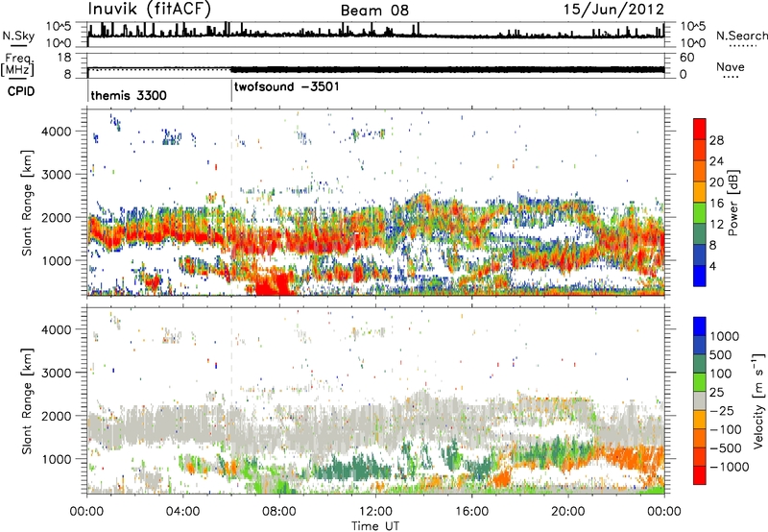Click the 'twofsound -3501' CPID label

click(x=286, y=86)
